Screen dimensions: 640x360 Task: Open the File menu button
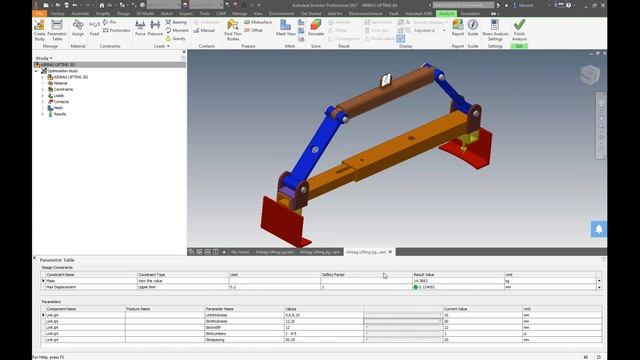[x=40, y=13]
